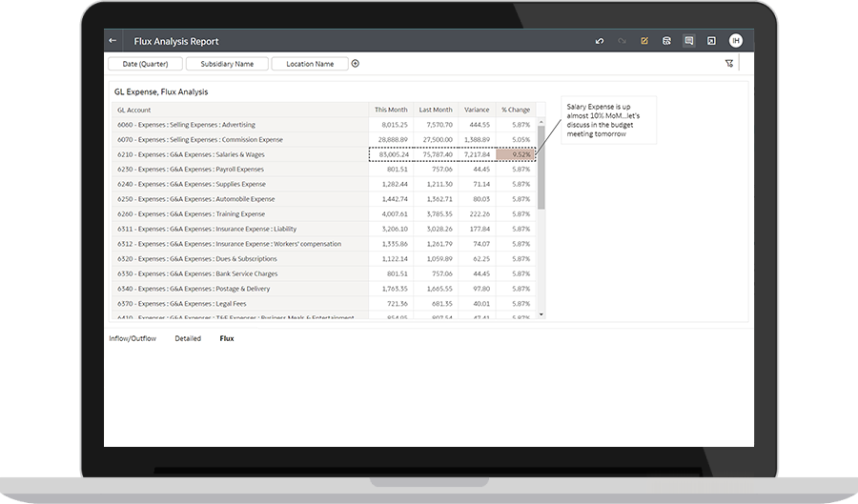Click the 1,763.35 This Month value
Image resolution: width=858 pixels, height=504 pixels.
pos(395,289)
